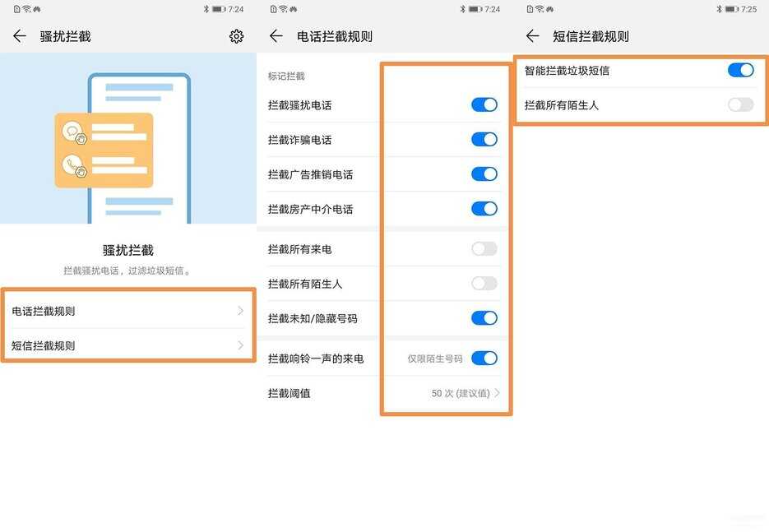Toggle 拦截响铃一声的来电 switch
769x532 pixels.
click(x=484, y=358)
